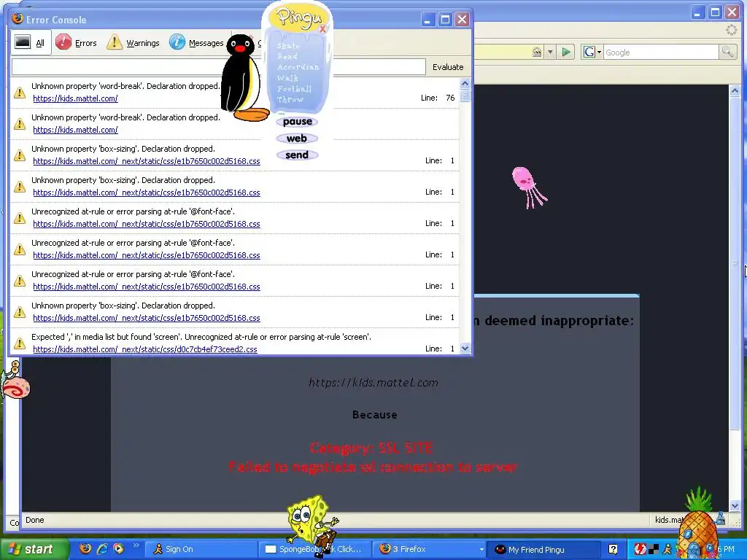
Task: Open Google search engine dropdown
Action: 592,52
